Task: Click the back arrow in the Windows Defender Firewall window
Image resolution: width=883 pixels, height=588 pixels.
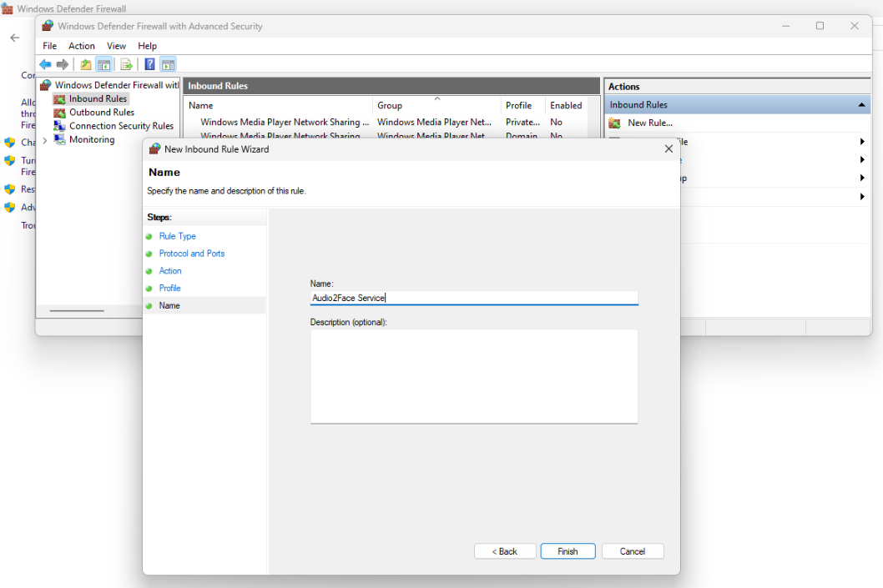Action: point(15,38)
